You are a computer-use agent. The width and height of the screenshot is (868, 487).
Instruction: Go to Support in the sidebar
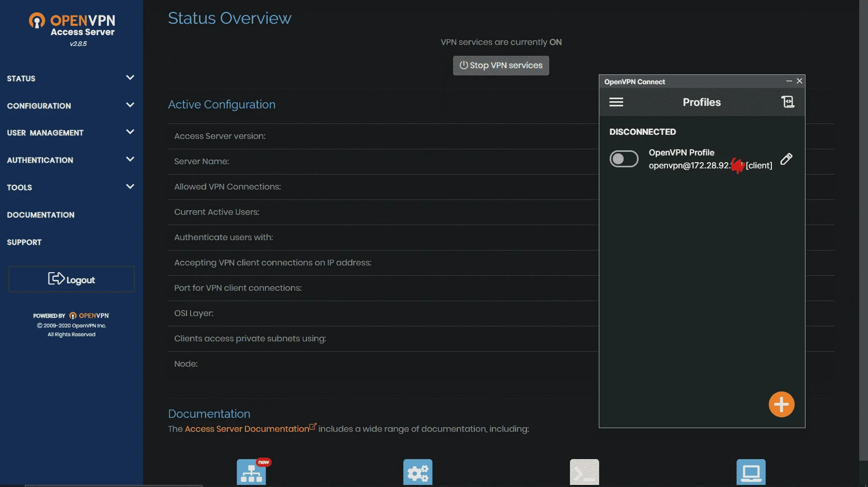click(x=24, y=242)
